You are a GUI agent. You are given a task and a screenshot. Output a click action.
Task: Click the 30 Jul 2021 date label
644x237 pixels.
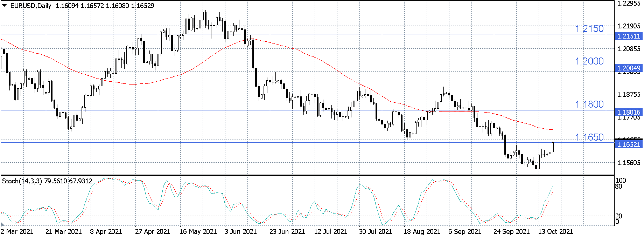coord(376,231)
